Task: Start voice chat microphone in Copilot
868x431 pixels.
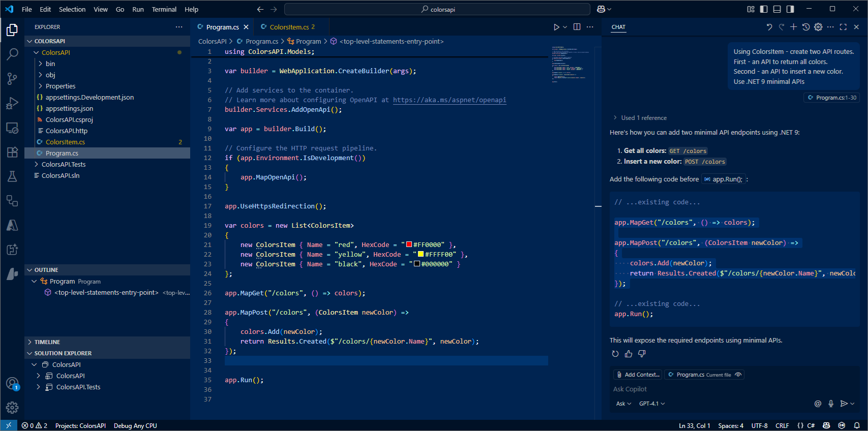Action: pos(831,404)
